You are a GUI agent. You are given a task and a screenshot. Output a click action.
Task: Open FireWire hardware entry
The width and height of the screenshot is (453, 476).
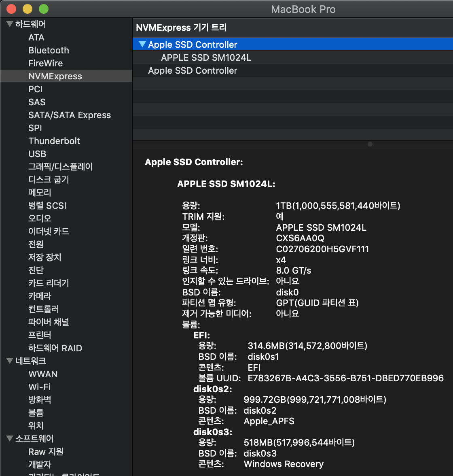46,63
